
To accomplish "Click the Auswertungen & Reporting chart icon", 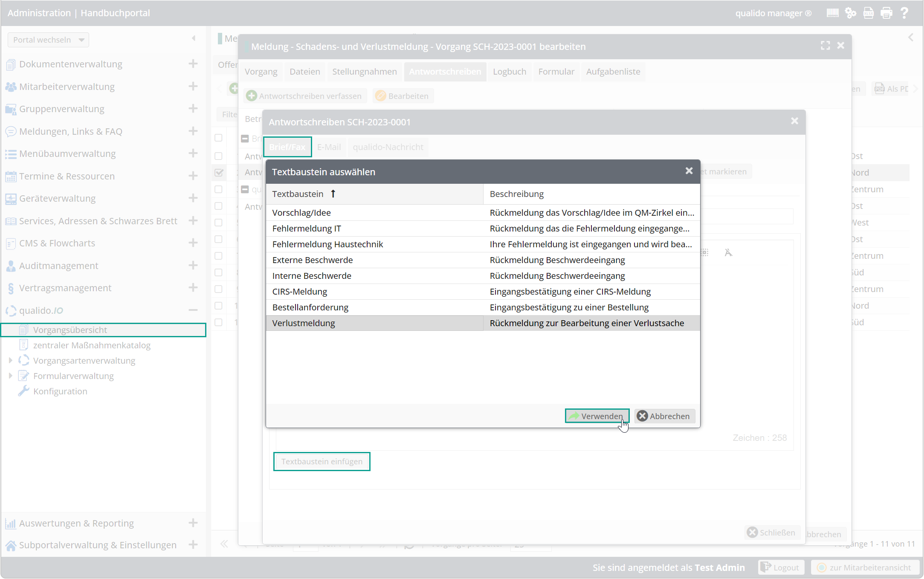I will click(x=11, y=523).
